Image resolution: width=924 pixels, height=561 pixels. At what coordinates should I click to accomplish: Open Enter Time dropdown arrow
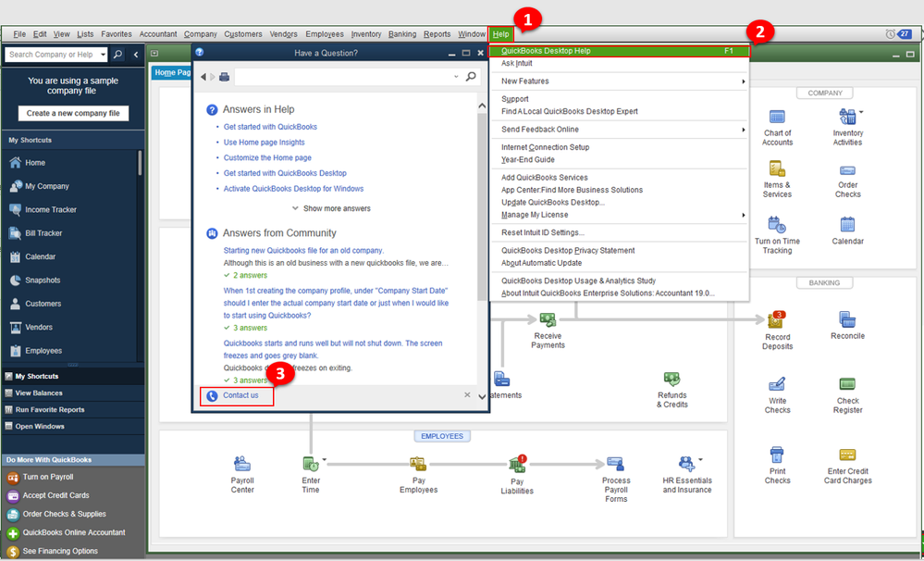pyautogui.click(x=324, y=459)
